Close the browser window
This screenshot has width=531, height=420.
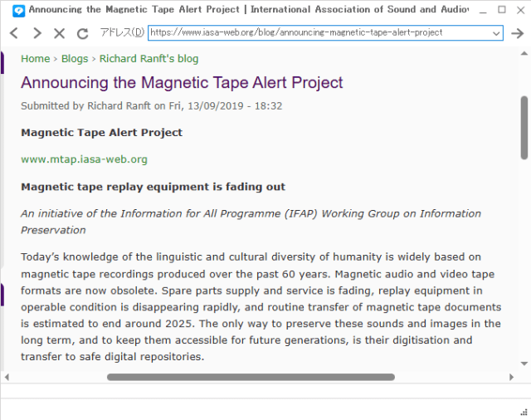click(520, 10)
